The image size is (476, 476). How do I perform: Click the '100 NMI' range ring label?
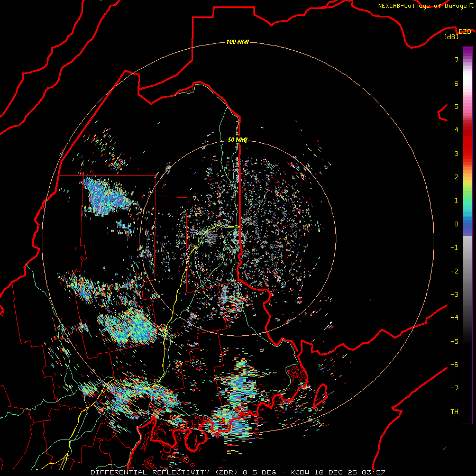pyautogui.click(x=237, y=42)
